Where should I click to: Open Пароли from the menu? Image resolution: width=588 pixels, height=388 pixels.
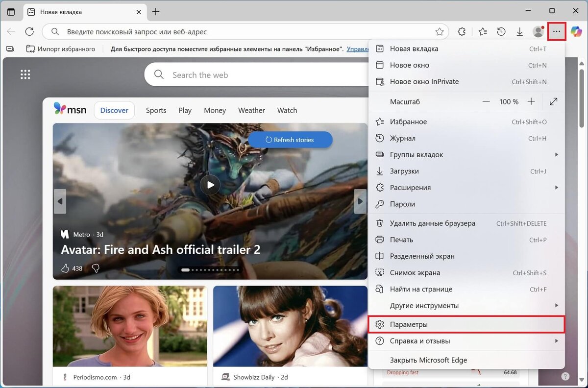point(466,204)
